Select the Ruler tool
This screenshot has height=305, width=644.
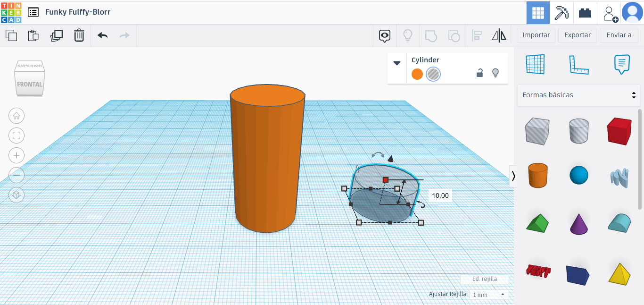(x=578, y=65)
